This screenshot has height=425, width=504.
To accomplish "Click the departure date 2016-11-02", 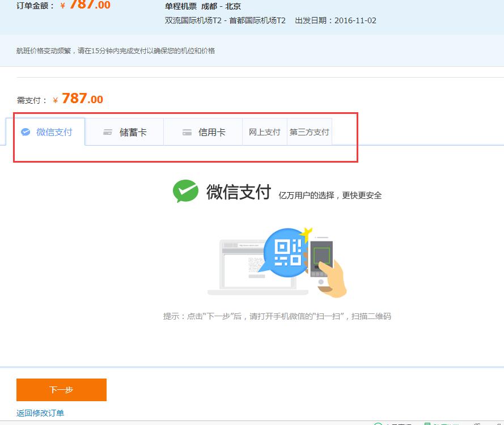I will [355, 20].
